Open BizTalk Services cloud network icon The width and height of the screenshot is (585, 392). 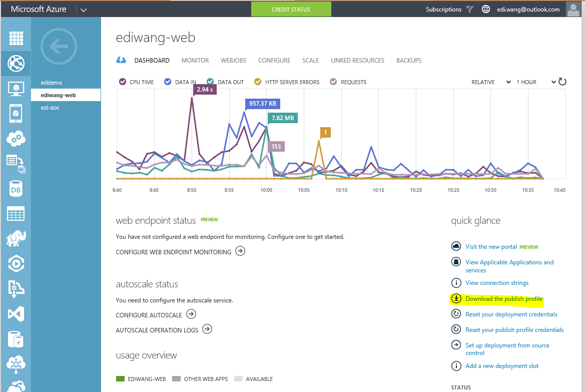click(x=16, y=364)
